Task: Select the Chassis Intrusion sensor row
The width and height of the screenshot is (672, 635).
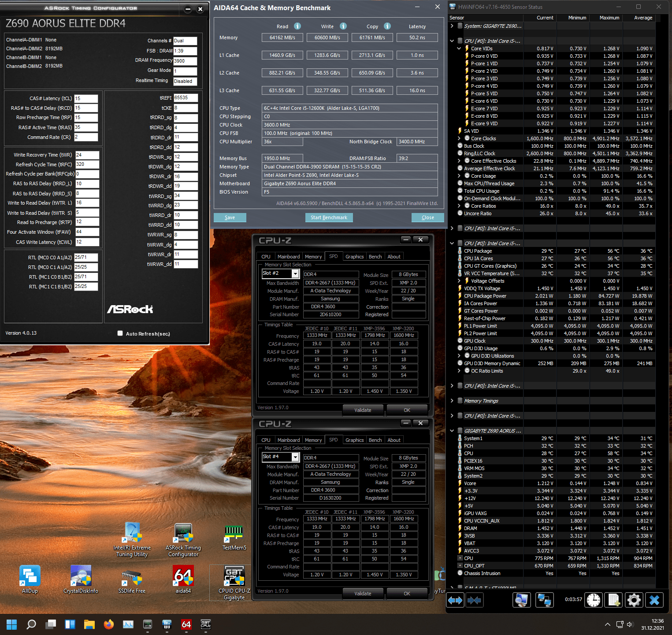Action: click(x=556, y=573)
